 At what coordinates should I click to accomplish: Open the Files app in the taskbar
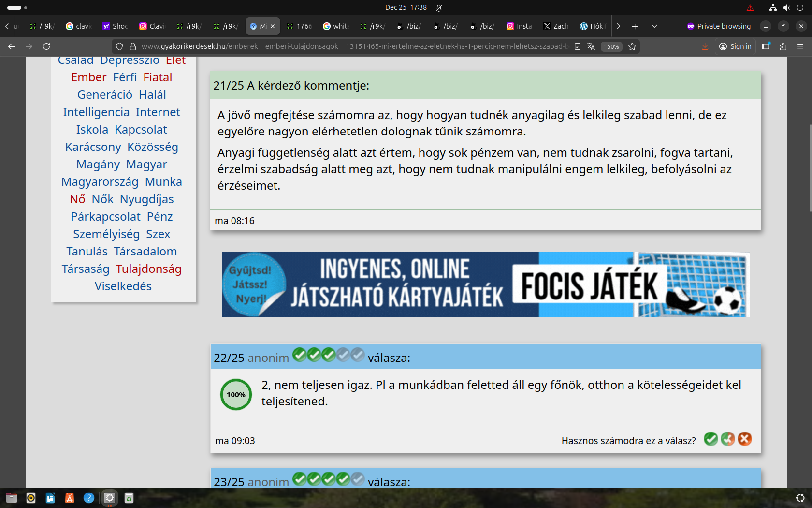[12, 498]
